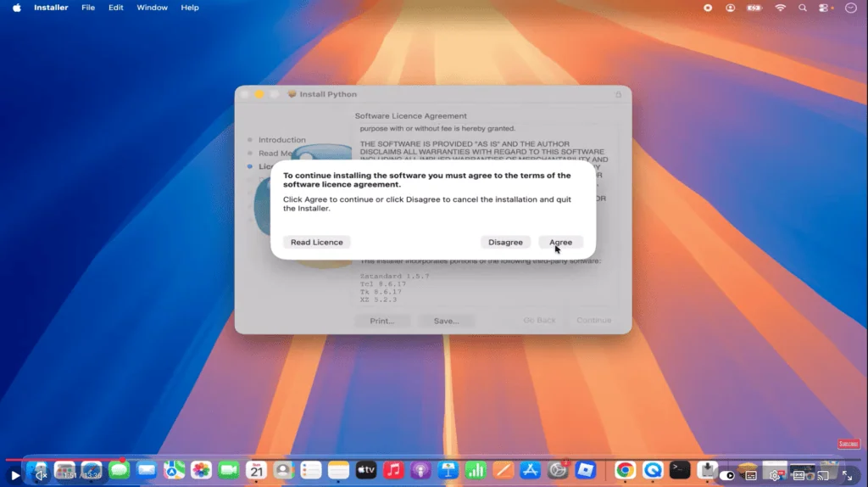Open Maps in the Dock
868x487 pixels.
[174, 470]
